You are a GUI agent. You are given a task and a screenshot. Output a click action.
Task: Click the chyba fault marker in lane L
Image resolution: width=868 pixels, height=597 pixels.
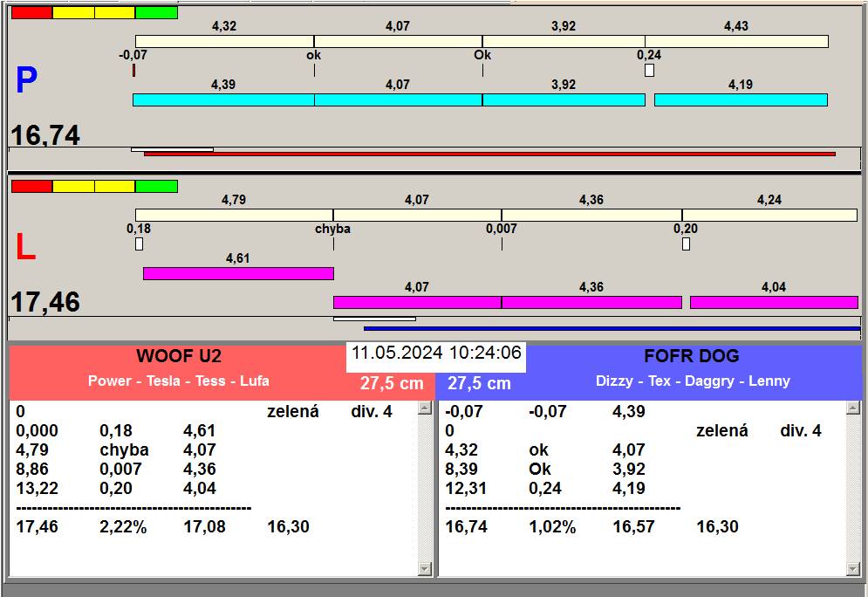click(x=334, y=244)
